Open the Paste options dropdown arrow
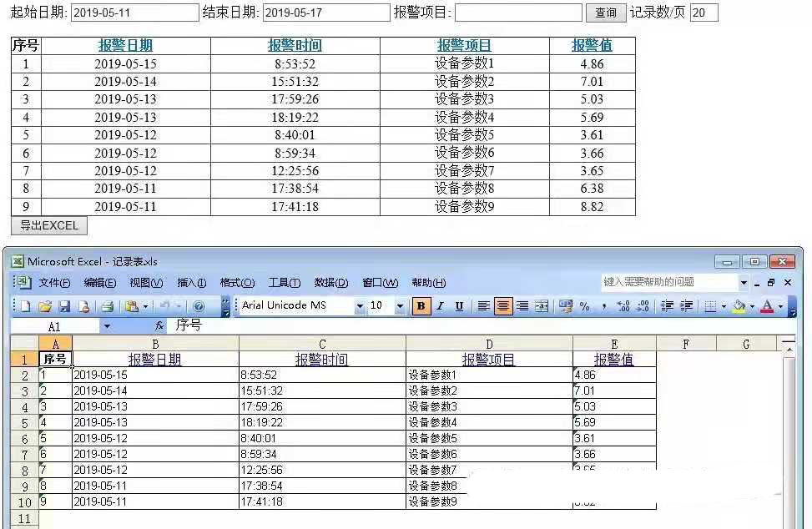The image size is (812, 529). (145, 306)
